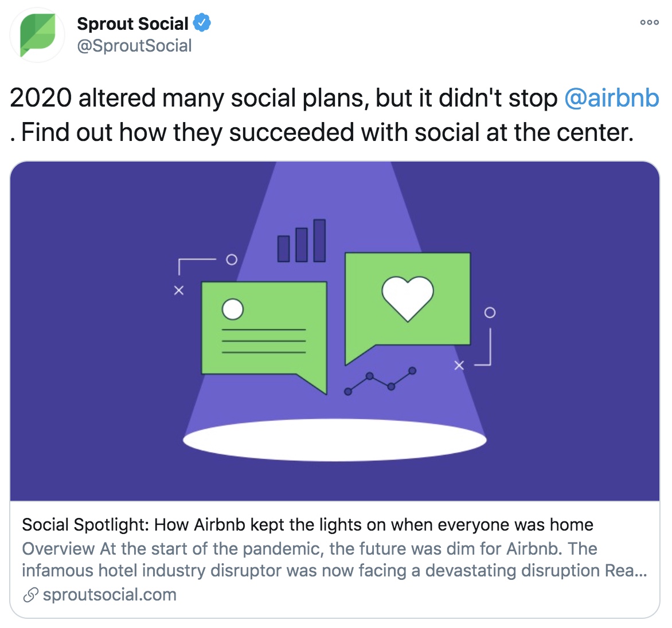Click the Overview article description text
Viewport: 672px width, 628px height.
[334, 559]
